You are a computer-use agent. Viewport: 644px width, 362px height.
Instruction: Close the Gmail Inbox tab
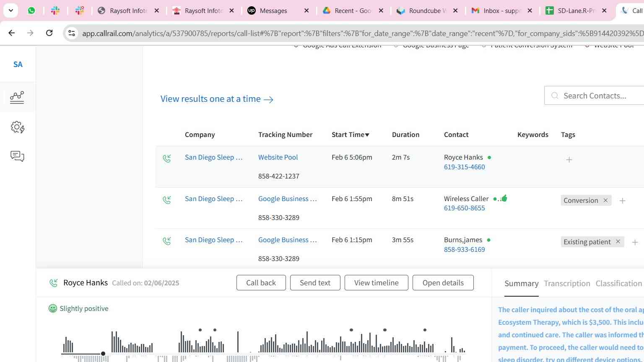(x=530, y=10)
